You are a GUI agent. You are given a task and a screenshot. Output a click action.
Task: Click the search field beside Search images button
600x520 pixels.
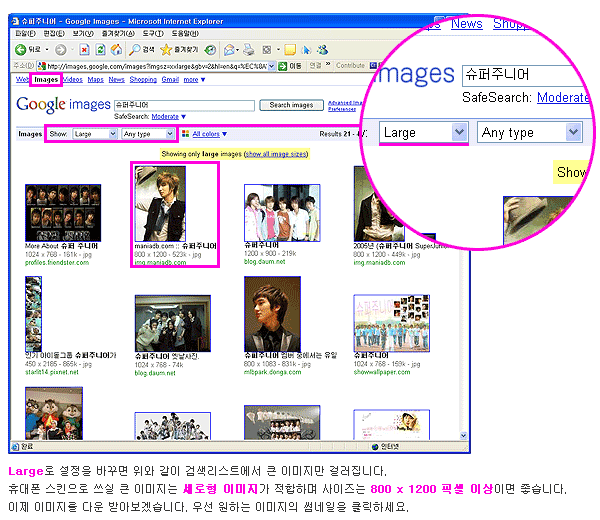pyautogui.click(x=183, y=105)
